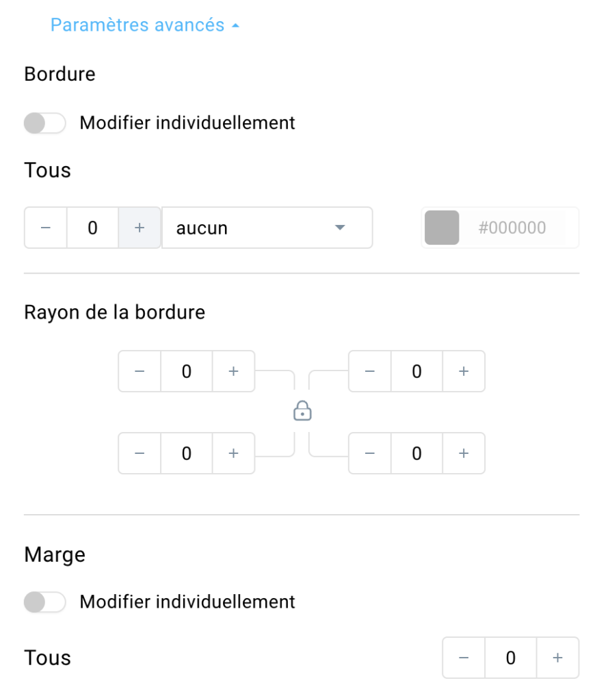Click the #000000 hex color field
This screenshot has width=610, height=700.
(512, 228)
